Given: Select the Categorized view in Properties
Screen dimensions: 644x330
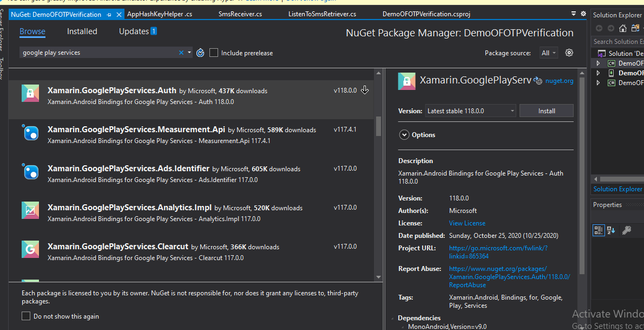Looking at the screenshot, I should [599, 230].
